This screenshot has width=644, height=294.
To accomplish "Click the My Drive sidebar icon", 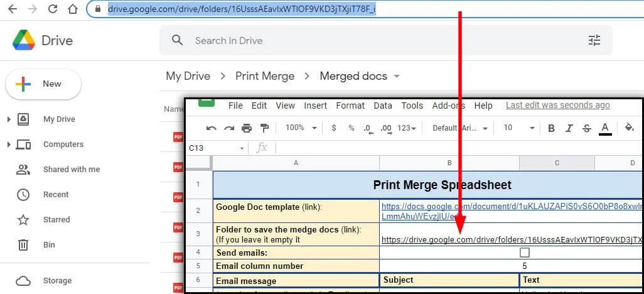I will coord(23,119).
